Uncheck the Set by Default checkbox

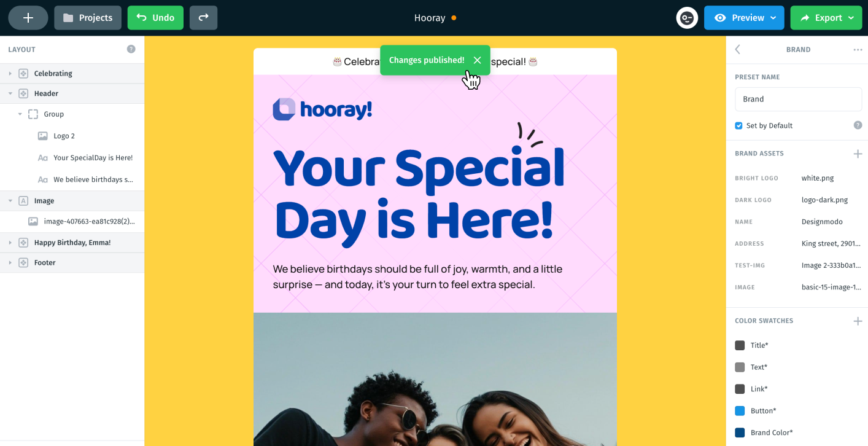[x=738, y=125]
